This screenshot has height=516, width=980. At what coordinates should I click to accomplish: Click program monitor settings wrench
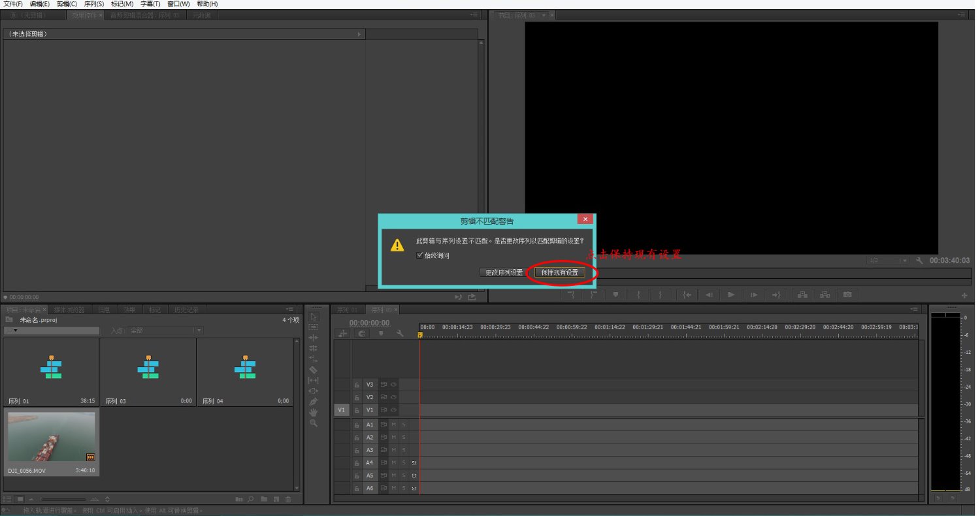[919, 261]
